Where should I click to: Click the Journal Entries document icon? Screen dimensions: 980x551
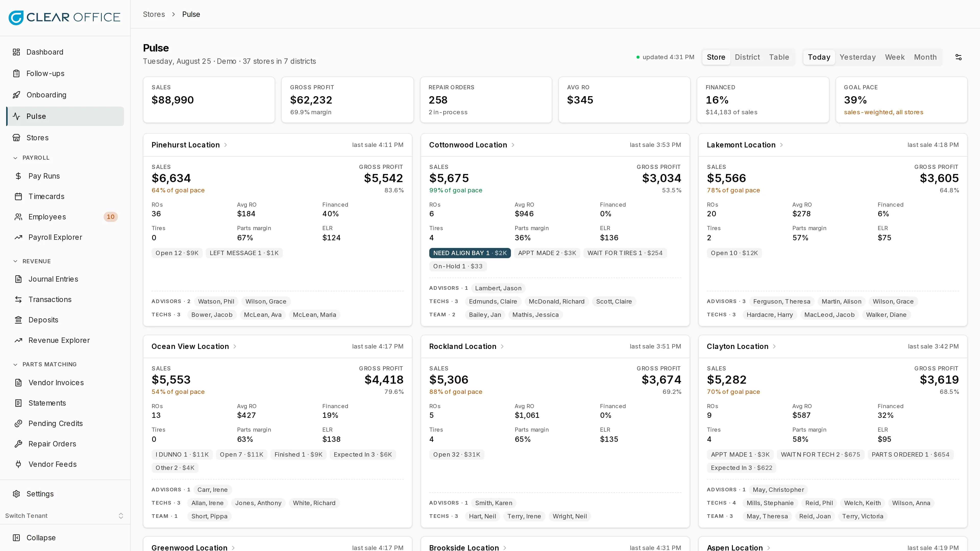click(x=18, y=279)
